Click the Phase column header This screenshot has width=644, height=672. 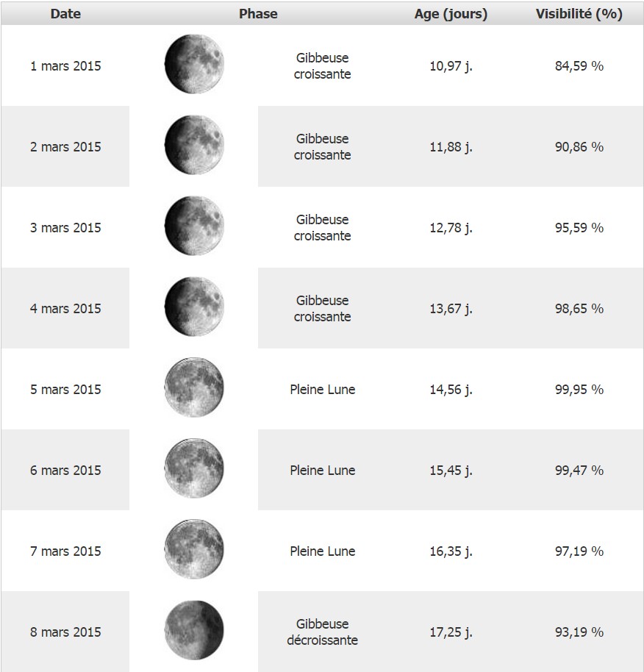(x=258, y=14)
